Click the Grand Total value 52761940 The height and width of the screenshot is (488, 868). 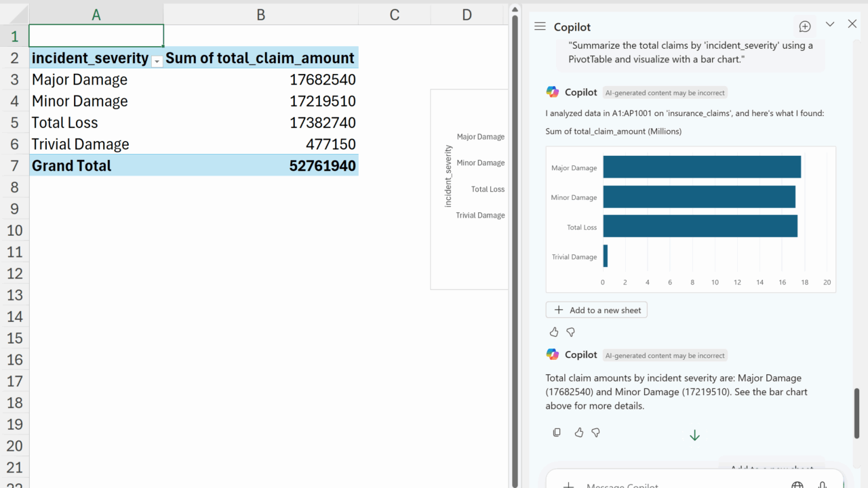tap(322, 166)
